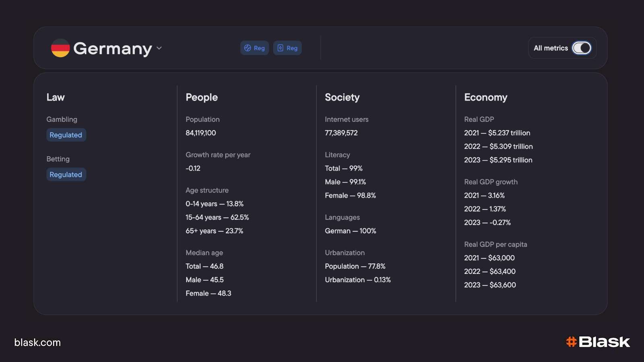Select the Economy section heading

pyautogui.click(x=485, y=97)
